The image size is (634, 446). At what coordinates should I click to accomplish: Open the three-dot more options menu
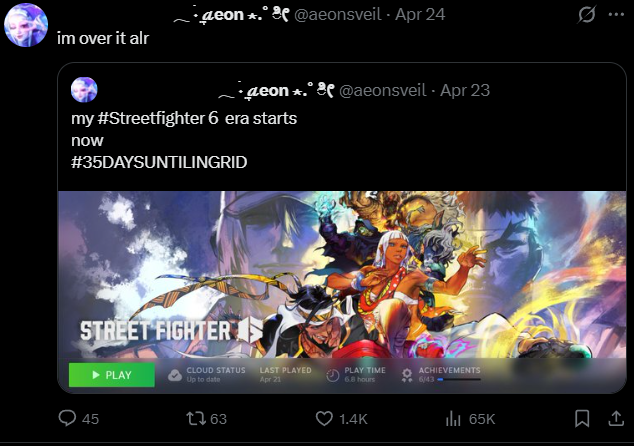(616, 15)
